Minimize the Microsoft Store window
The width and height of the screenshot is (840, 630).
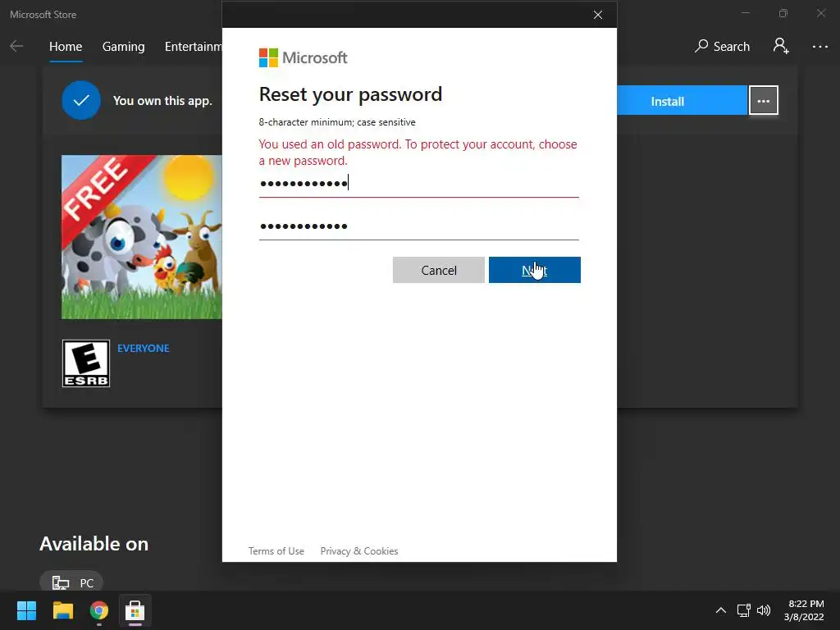coord(745,13)
